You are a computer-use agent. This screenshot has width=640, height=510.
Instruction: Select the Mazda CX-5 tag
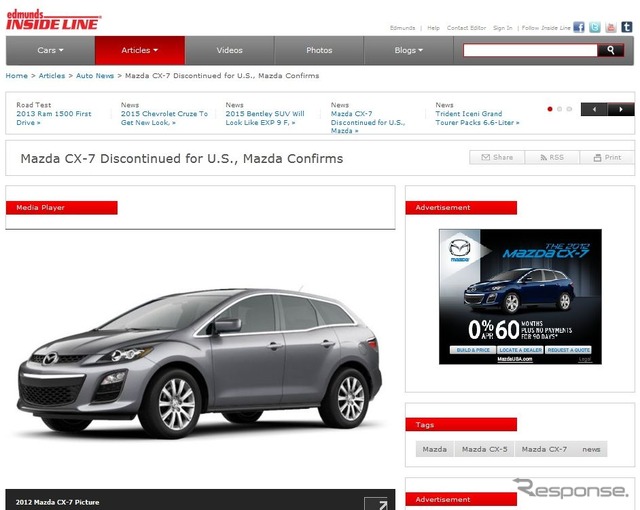click(x=484, y=449)
